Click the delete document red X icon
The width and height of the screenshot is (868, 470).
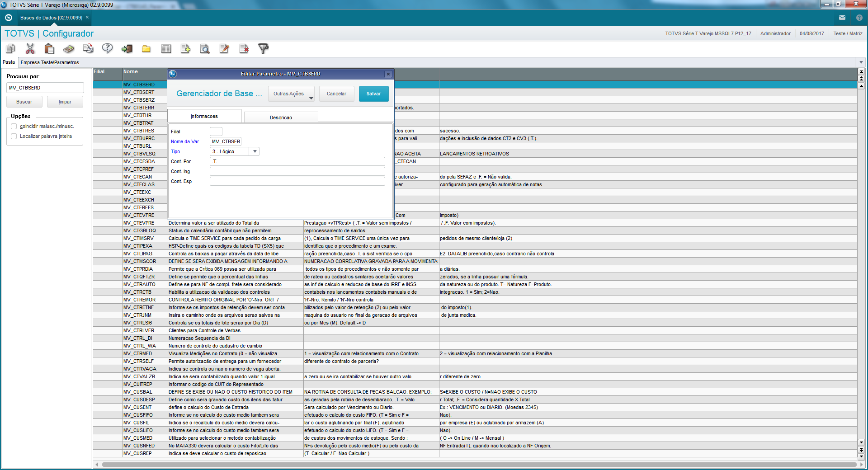pyautogui.click(x=244, y=48)
